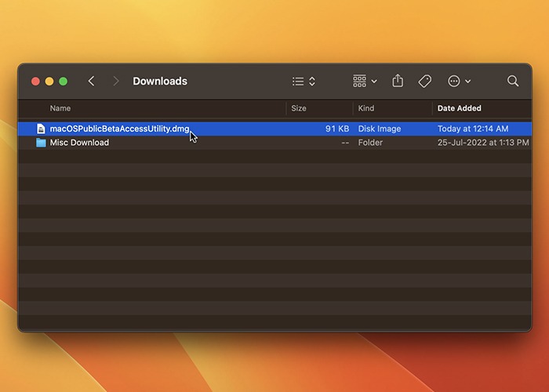Close the Downloads window with red button
Screen dimensions: 549x392
tap(35, 82)
